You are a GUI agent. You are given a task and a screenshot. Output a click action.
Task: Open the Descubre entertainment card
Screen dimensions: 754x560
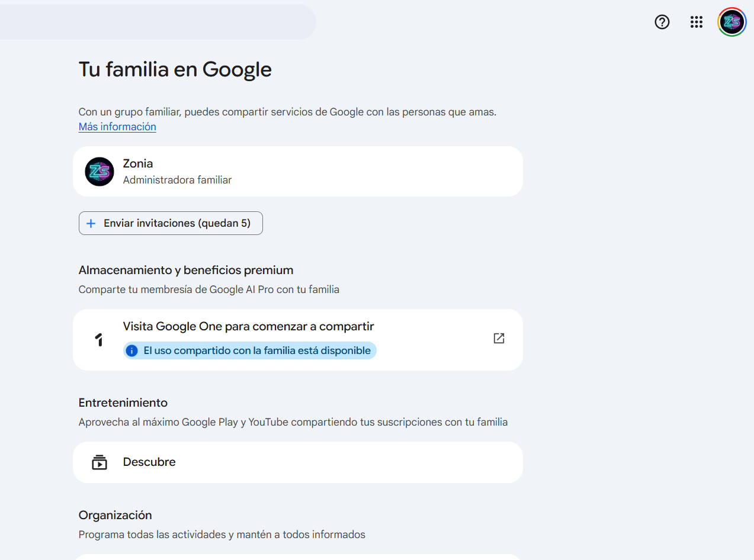[297, 462]
